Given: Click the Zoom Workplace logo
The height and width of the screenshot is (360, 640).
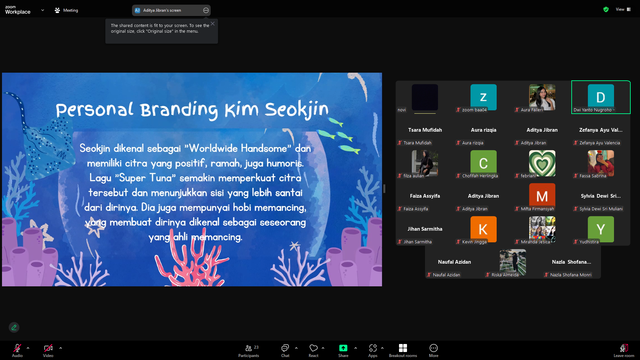Looking at the screenshot, I should click(x=18, y=10).
